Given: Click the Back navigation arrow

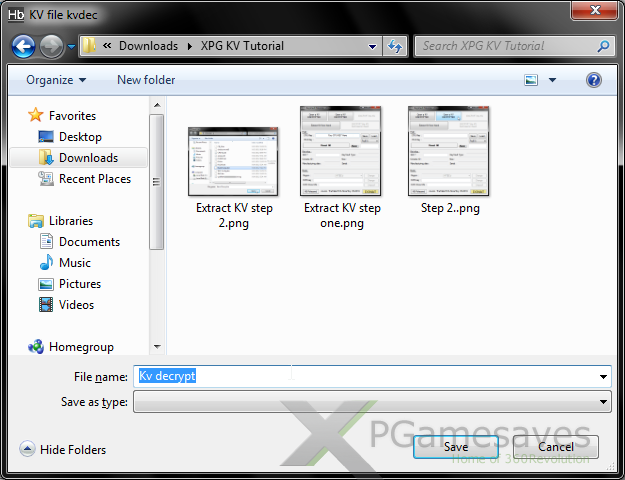Looking at the screenshot, I should [x=24, y=46].
